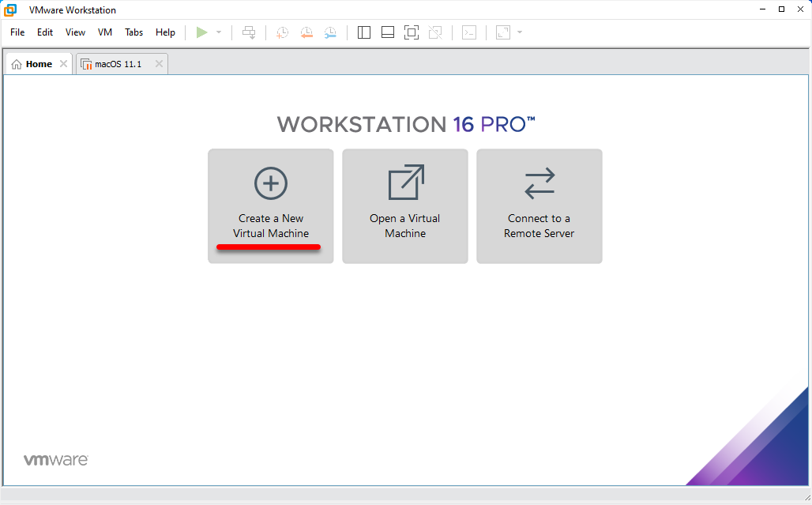This screenshot has width=812, height=505.
Task: Open the power options dropdown arrow beside the play icon
Action: coord(219,32)
